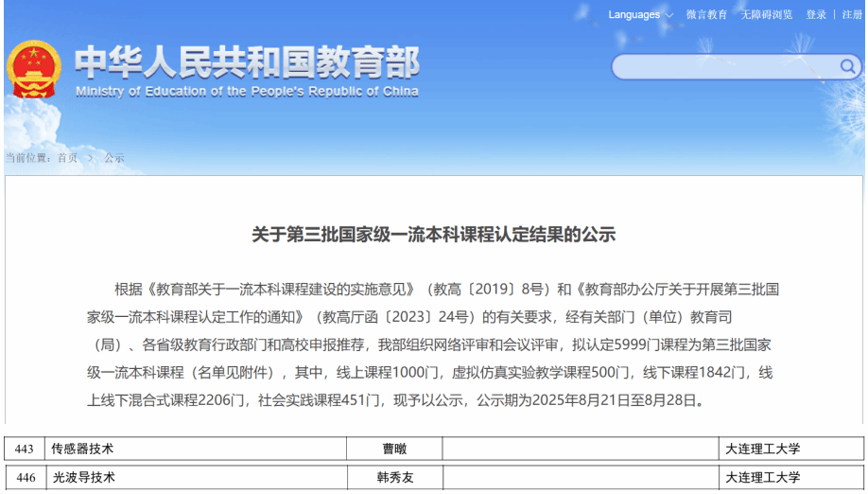The height and width of the screenshot is (494, 868).
Task: Go to 首页 in the breadcrumb
Action: (x=67, y=158)
